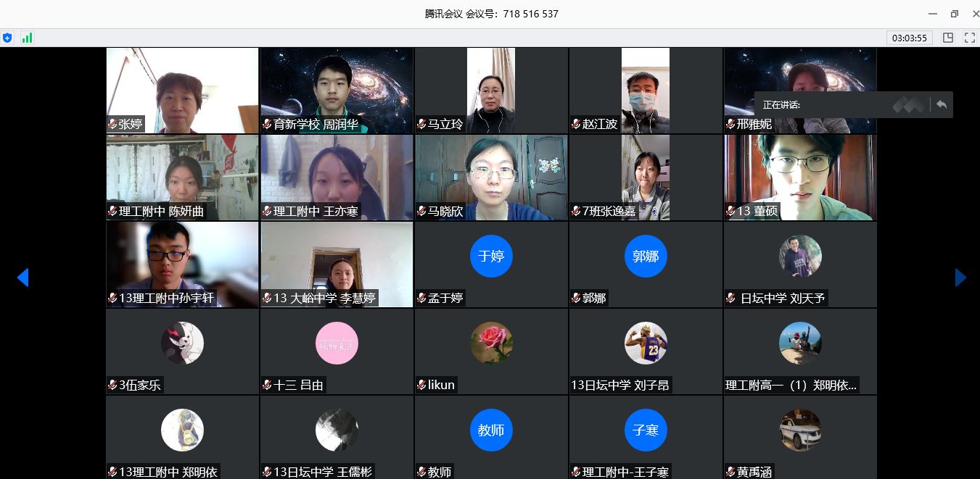
Task: Click the blue 于婷 avatar circle
Action: [491, 256]
